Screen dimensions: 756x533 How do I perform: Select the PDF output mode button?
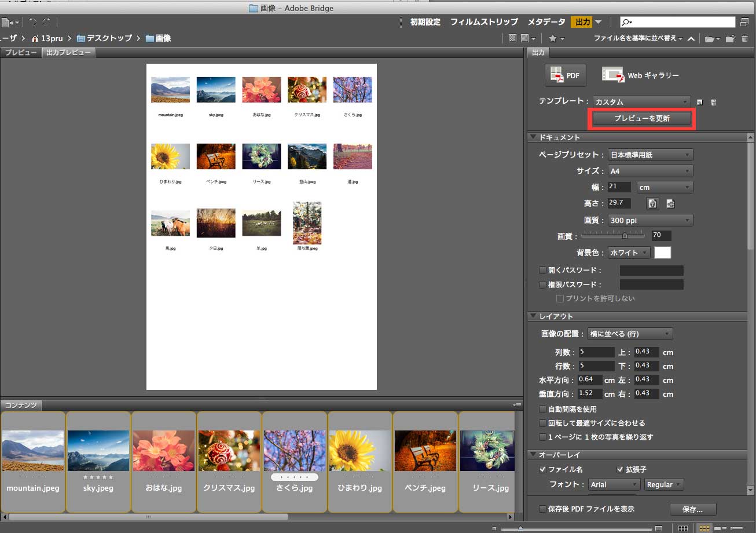click(x=566, y=75)
